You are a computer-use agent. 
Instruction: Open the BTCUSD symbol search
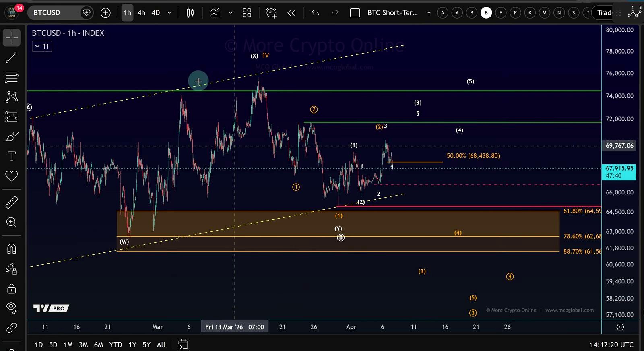[60, 13]
